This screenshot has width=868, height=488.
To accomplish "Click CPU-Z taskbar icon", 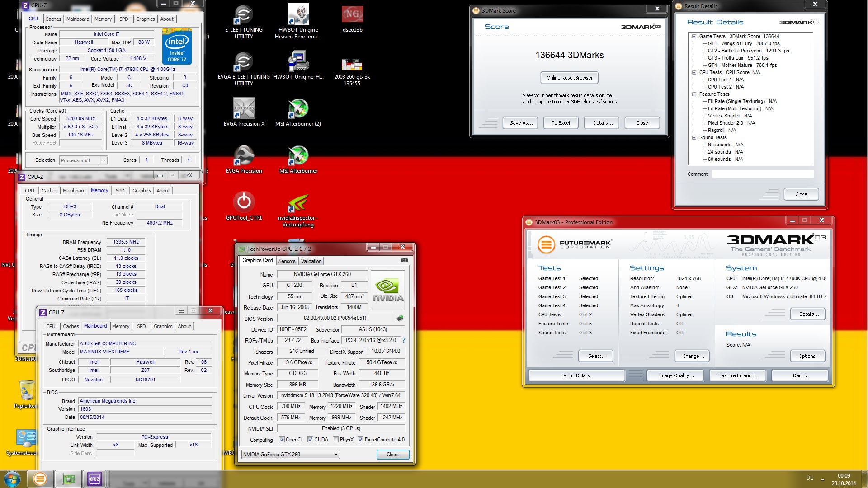I will click(94, 479).
